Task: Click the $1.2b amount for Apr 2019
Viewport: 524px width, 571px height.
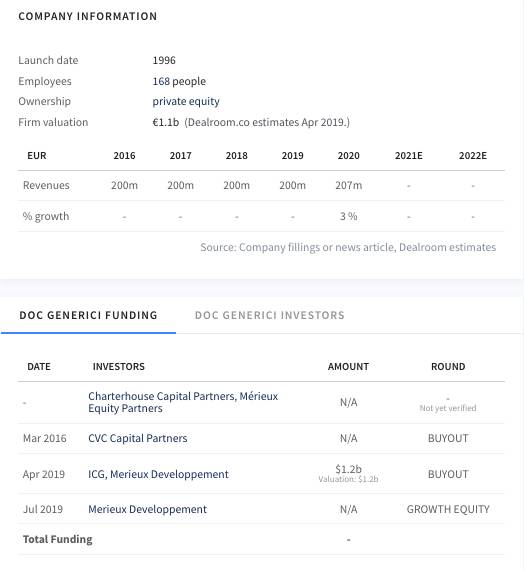Action: pyautogui.click(x=348, y=469)
